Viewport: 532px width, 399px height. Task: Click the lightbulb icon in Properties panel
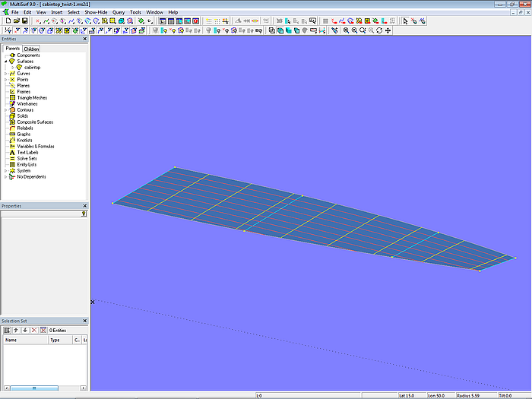click(84, 214)
